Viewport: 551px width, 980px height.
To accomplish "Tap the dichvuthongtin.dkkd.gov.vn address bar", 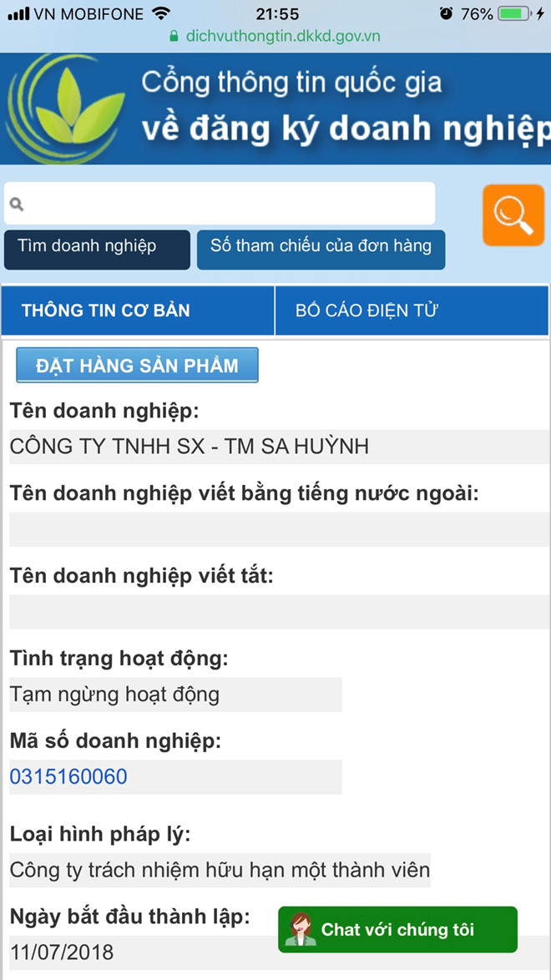I will [x=275, y=36].
